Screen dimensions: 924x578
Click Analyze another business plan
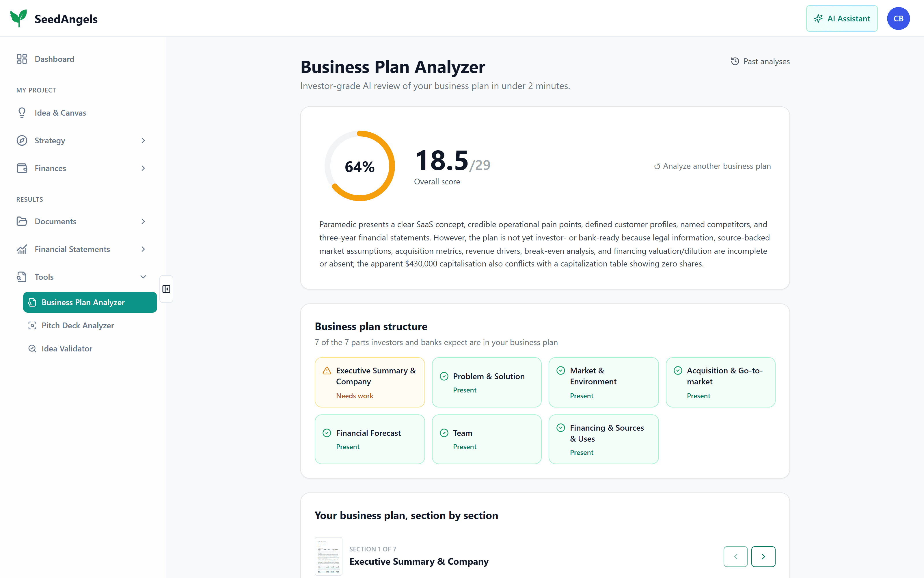pos(712,166)
